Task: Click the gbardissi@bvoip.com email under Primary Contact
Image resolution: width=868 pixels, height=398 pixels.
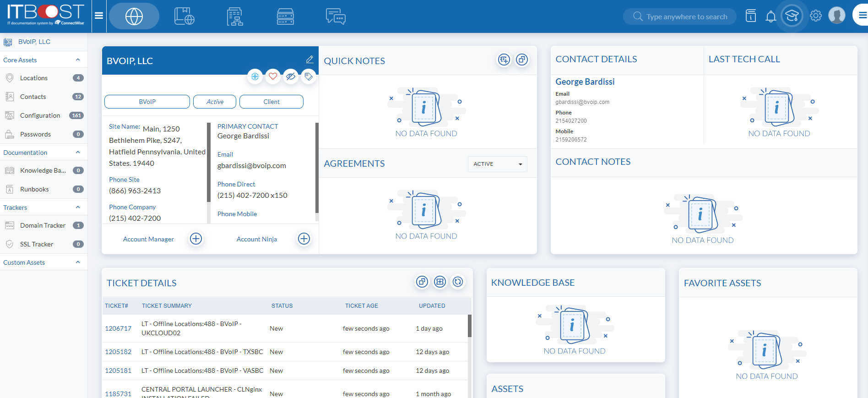Action: pyautogui.click(x=252, y=166)
